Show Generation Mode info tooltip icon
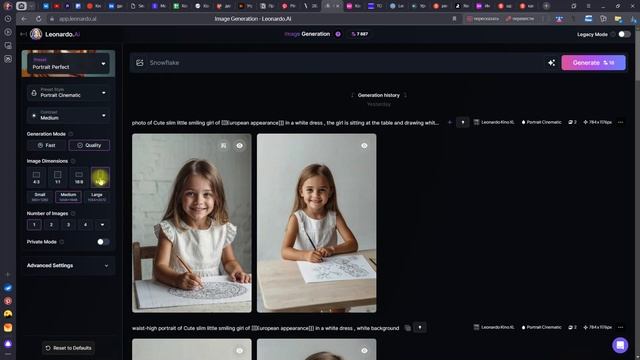Image resolution: width=640 pixels, height=360 pixels. [x=71, y=134]
